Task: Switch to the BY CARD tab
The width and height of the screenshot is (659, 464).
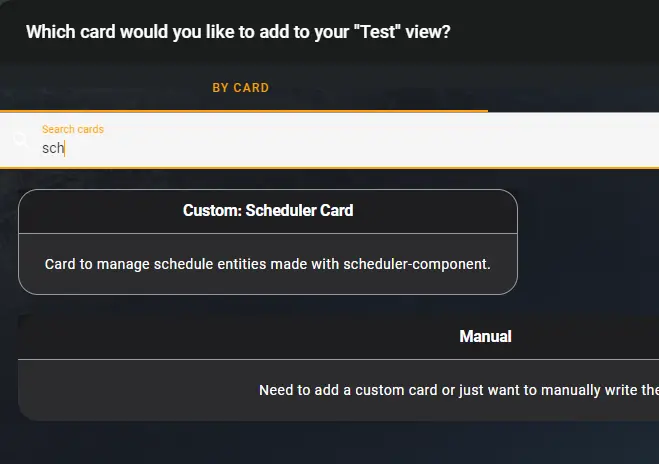Action: pyautogui.click(x=240, y=88)
